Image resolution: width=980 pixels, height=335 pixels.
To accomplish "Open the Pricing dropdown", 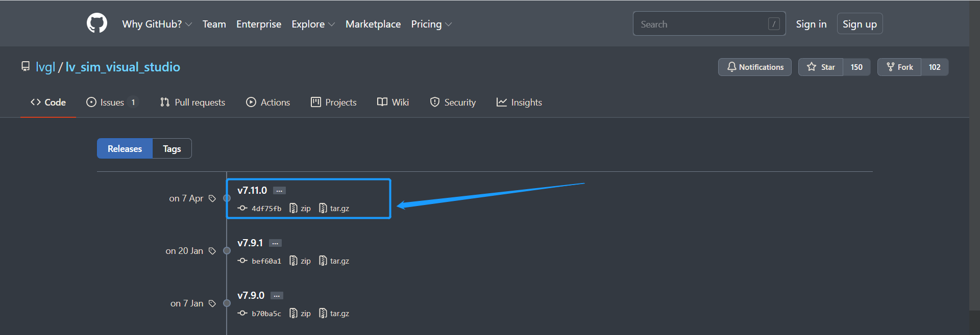I will click(x=431, y=24).
